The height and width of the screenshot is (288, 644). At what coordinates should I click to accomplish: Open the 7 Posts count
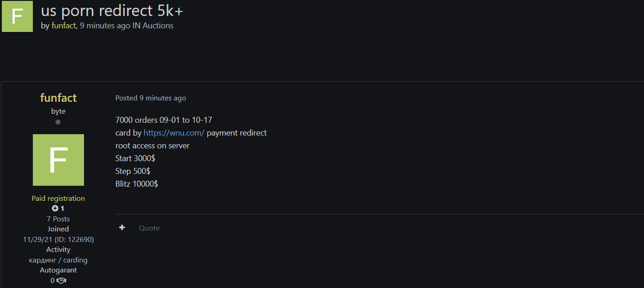(58, 219)
